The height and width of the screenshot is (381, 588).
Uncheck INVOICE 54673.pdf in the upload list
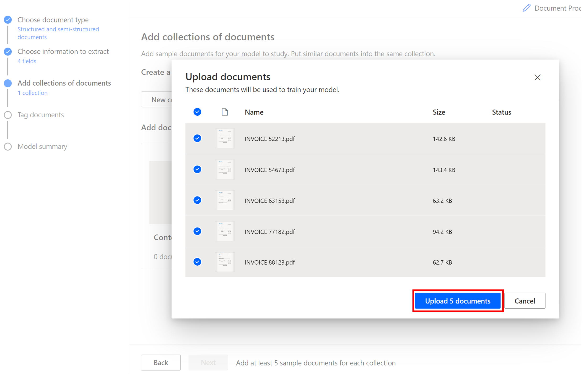[x=197, y=169]
